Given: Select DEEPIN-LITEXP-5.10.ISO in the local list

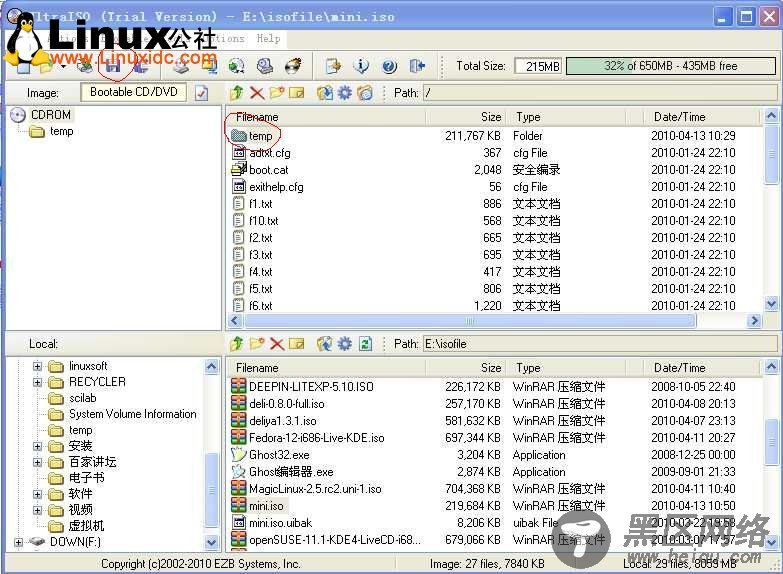Looking at the screenshot, I should coord(494,387).
